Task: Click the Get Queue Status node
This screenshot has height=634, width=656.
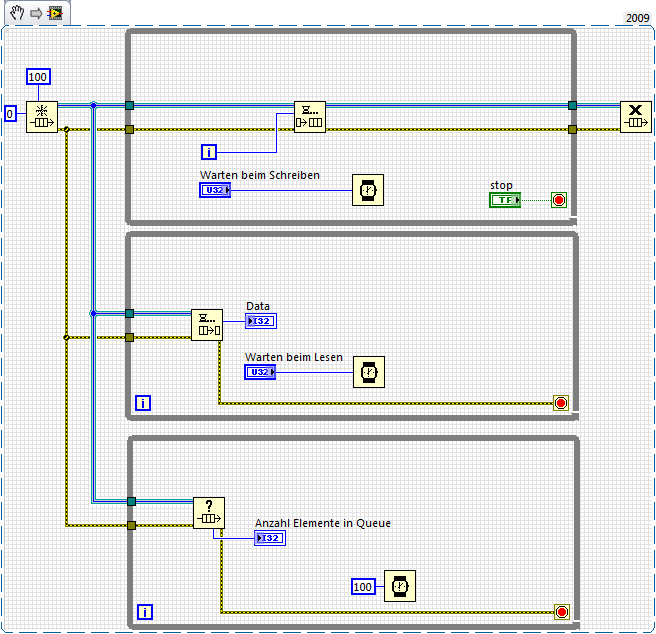Action: [209, 513]
